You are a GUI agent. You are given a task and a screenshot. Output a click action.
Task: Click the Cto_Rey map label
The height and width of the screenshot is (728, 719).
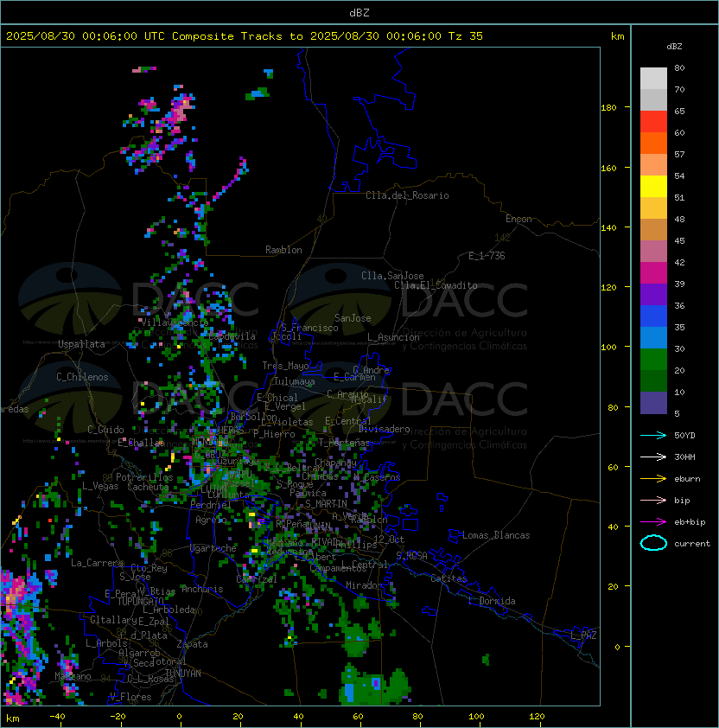click(149, 568)
